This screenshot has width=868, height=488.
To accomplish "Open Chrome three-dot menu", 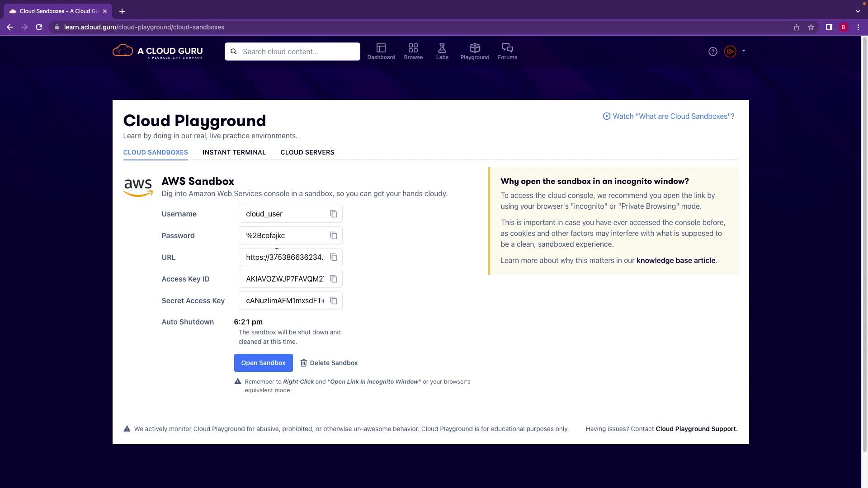I will click(x=858, y=27).
